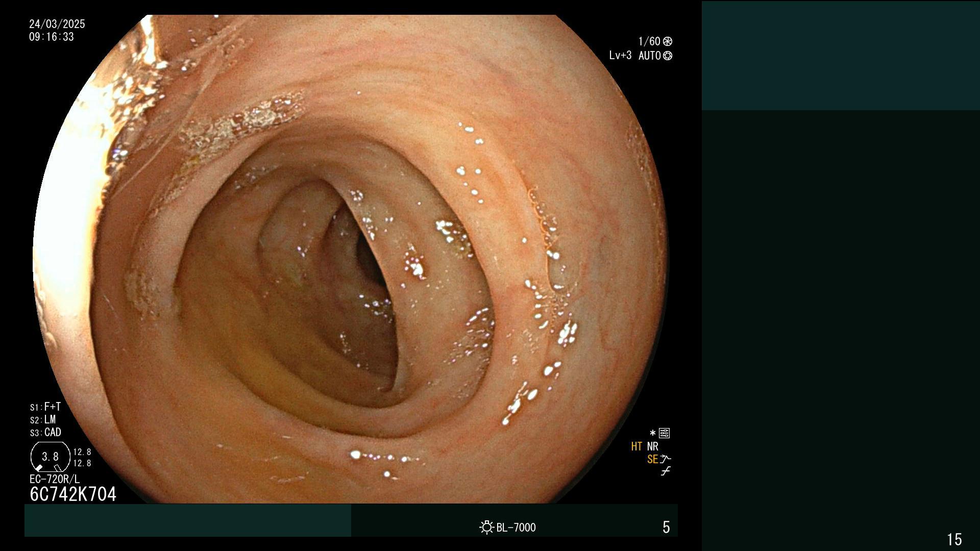Viewport: 980px width, 551px height.
Task: Click the S2: LM switch assignment
Action: (43, 419)
